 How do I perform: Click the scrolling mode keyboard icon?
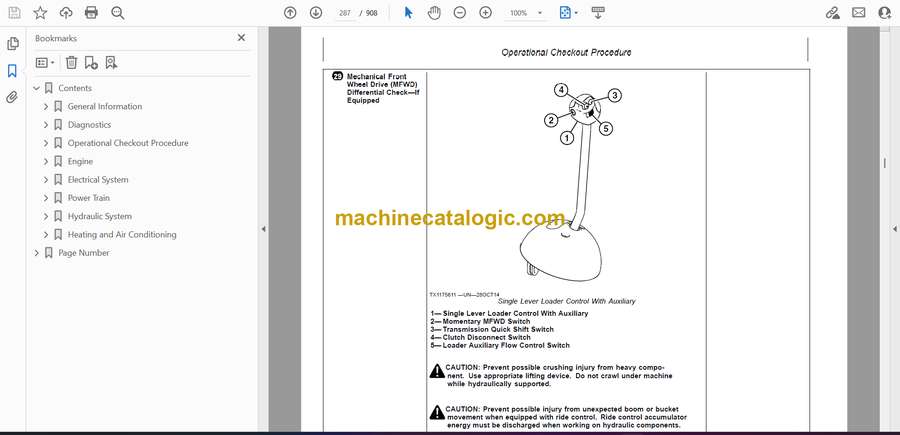click(x=598, y=13)
